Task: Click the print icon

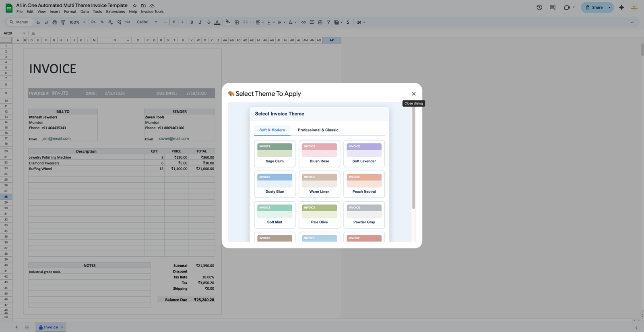Action: point(54,22)
